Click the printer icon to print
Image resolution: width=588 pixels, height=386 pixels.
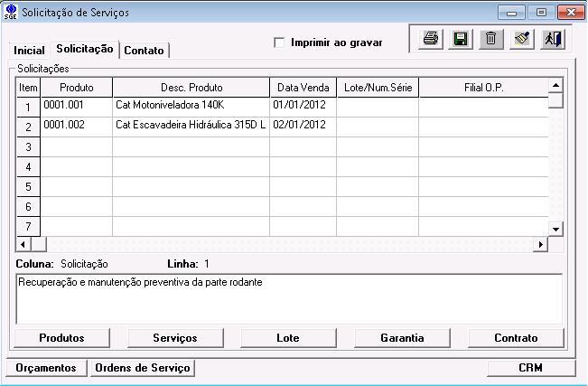pos(431,39)
